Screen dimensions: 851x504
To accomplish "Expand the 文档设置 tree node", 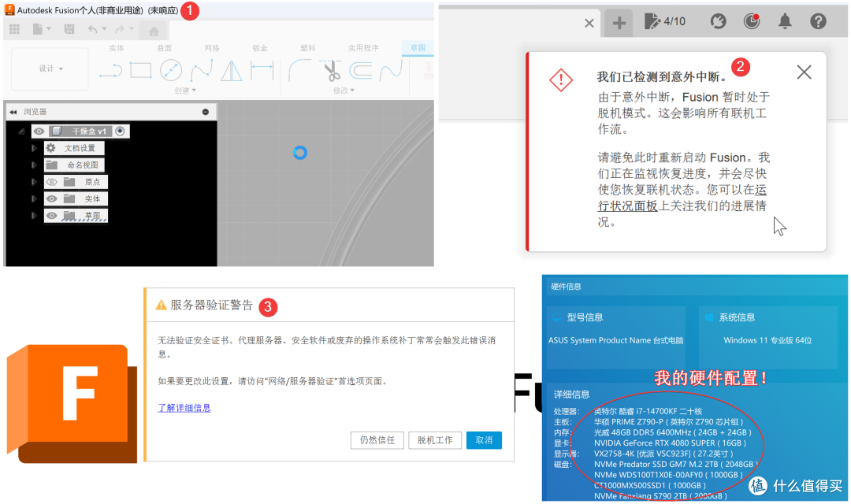I will [x=34, y=148].
